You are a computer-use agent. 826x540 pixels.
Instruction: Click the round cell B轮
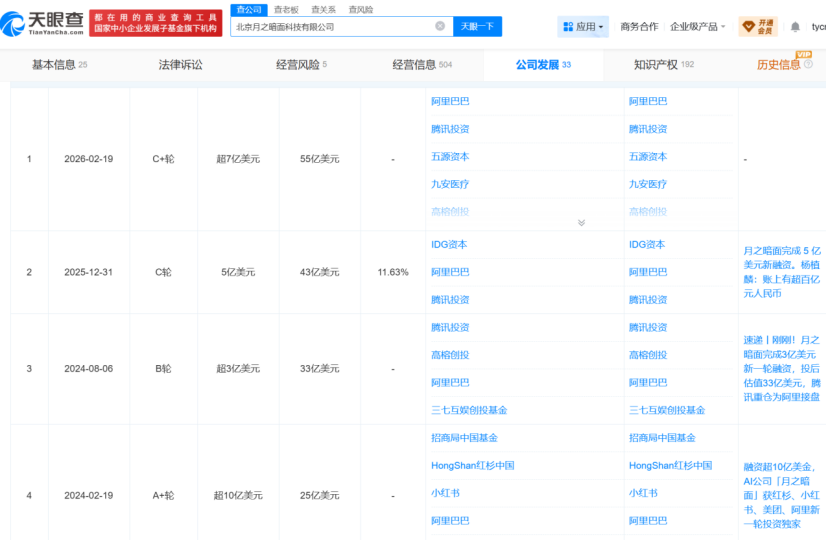click(x=163, y=368)
